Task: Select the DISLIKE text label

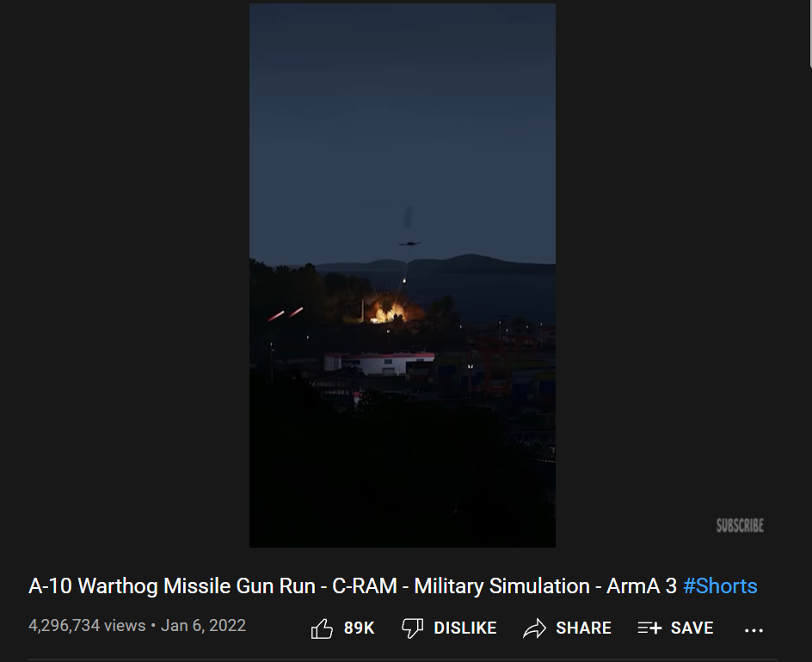Action: click(465, 628)
